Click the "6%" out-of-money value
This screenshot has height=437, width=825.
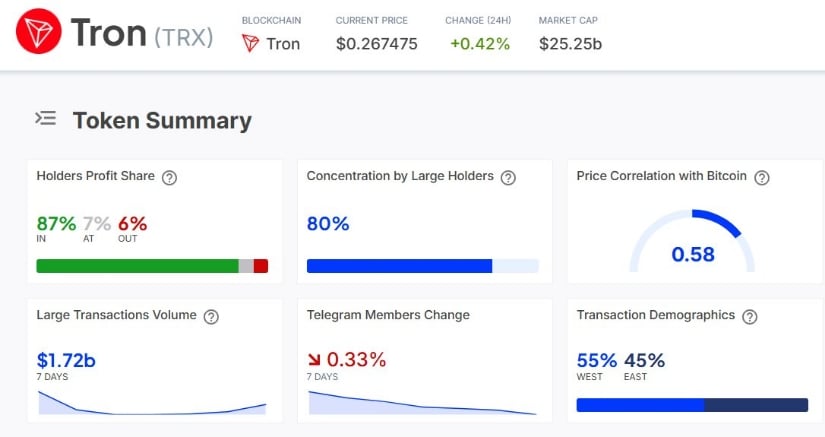(133, 223)
